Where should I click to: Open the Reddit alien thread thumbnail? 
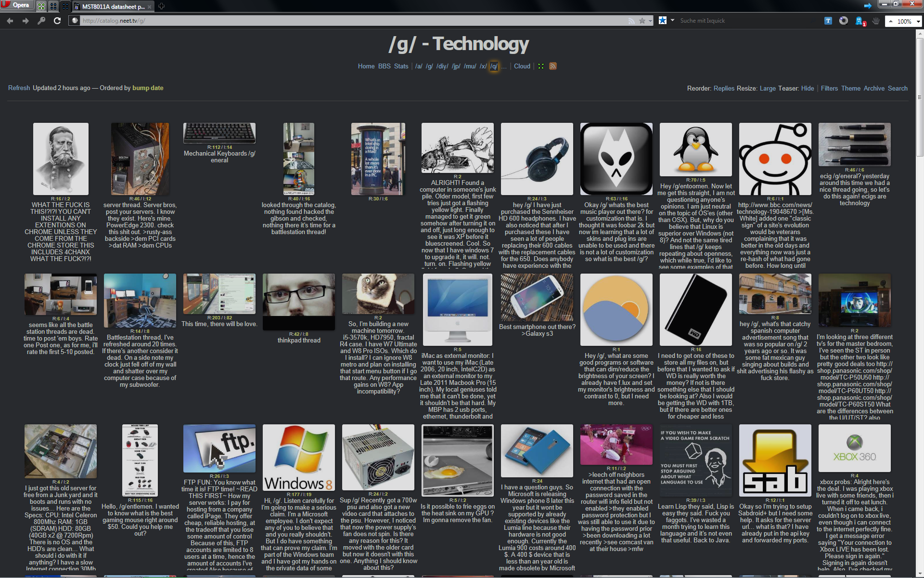775,158
